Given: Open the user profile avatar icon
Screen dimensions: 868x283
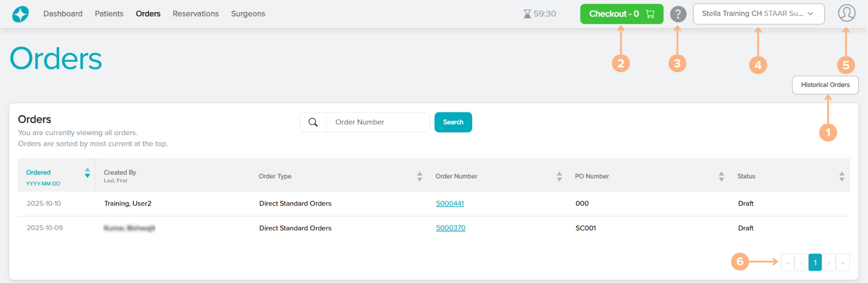Looking at the screenshot, I should tap(846, 13).
